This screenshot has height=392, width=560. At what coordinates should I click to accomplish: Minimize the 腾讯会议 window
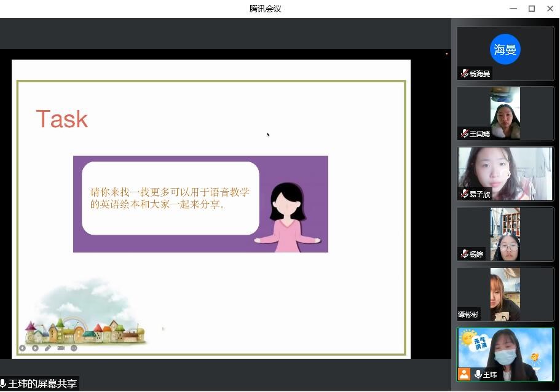click(x=513, y=9)
